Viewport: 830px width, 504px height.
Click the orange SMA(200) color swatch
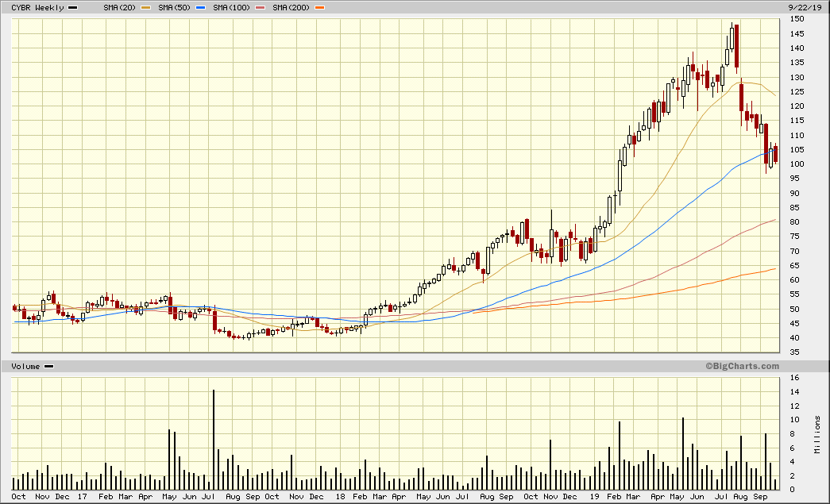(x=319, y=7)
